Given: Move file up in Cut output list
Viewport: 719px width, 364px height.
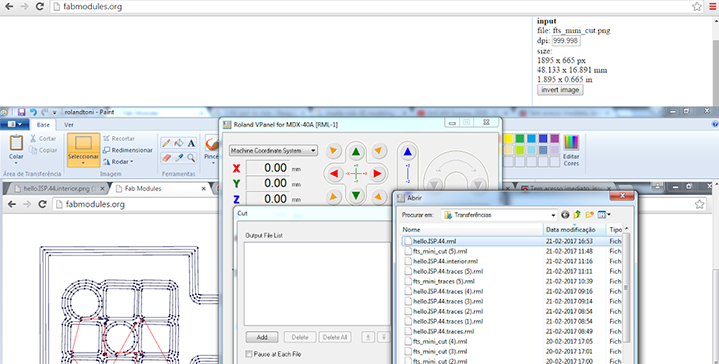Looking at the screenshot, I should (368, 337).
